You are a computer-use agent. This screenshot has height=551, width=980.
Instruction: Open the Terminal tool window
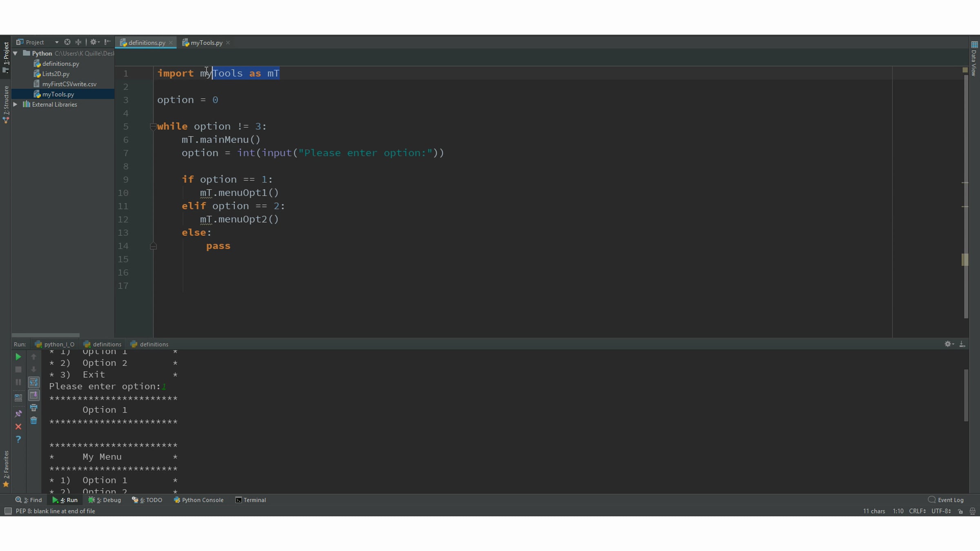[x=251, y=500]
